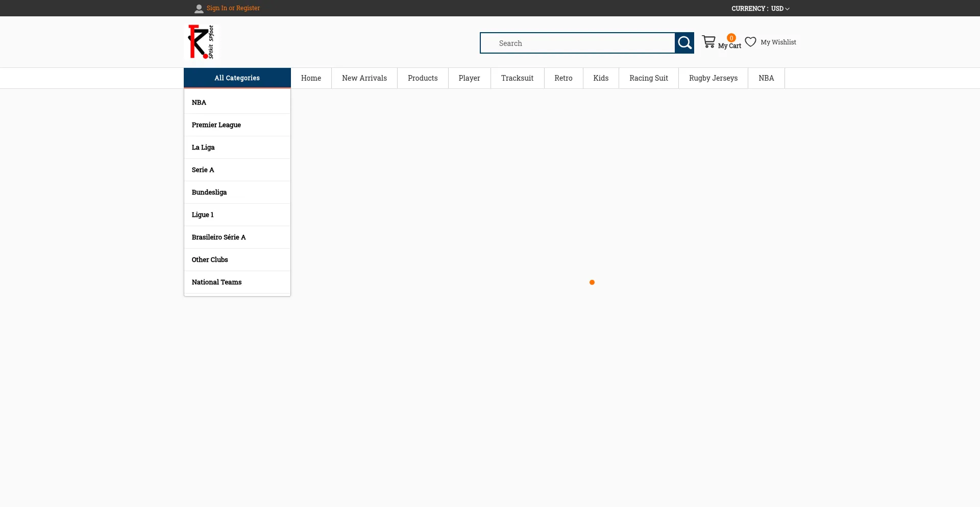This screenshot has height=507, width=980.
Task: Go to the Tracksuit tab
Action: coord(517,78)
